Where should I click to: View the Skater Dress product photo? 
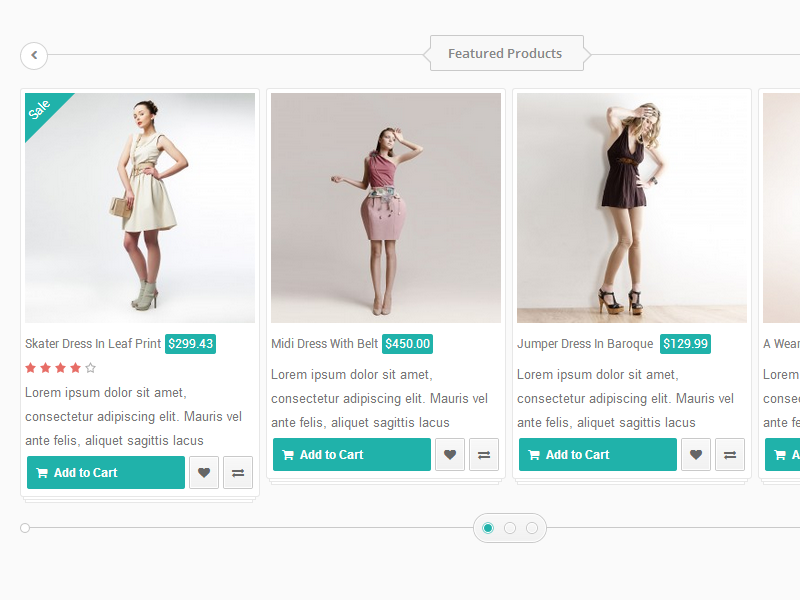(140, 208)
